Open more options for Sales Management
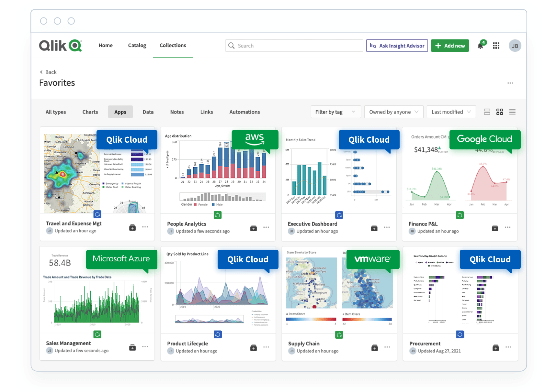The width and height of the screenshot is (557, 392). (145, 347)
